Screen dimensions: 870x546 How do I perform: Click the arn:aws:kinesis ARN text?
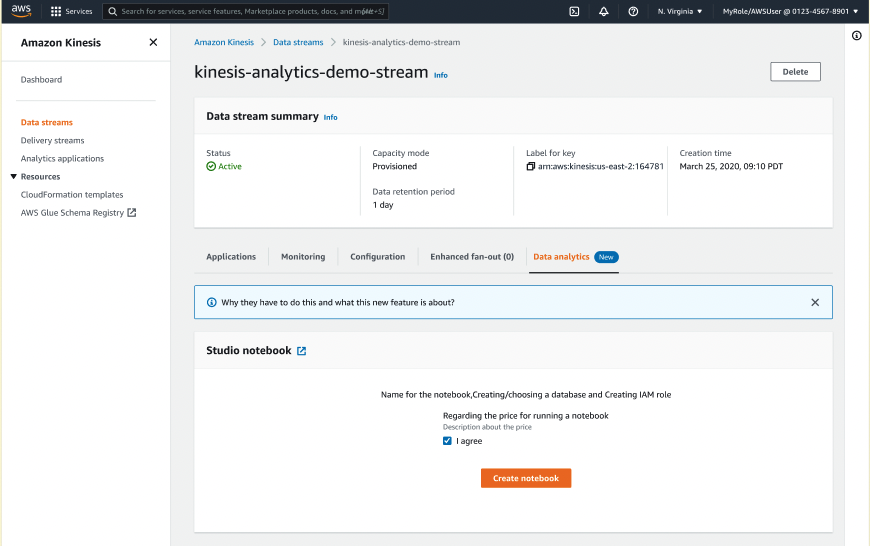tap(600, 166)
